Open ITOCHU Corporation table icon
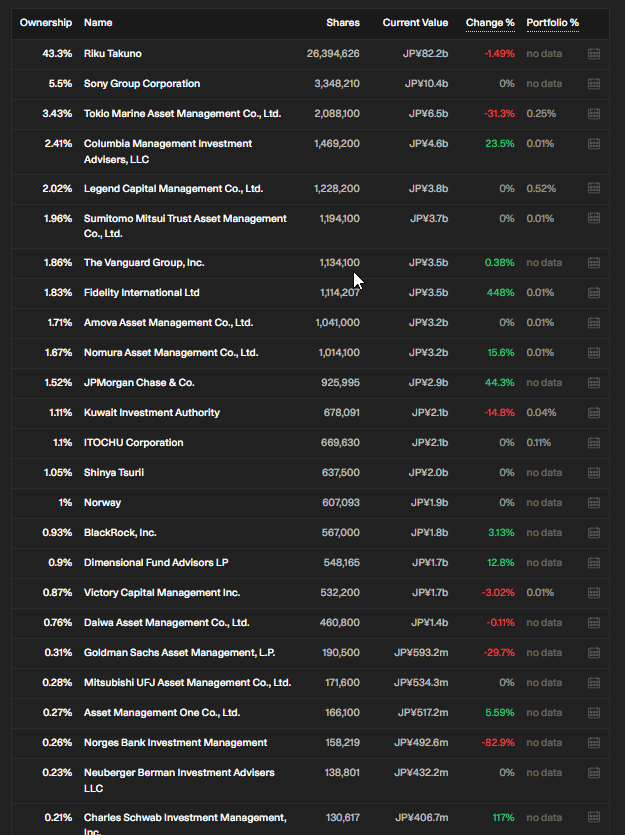This screenshot has width=625, height=835. point(594,443)
